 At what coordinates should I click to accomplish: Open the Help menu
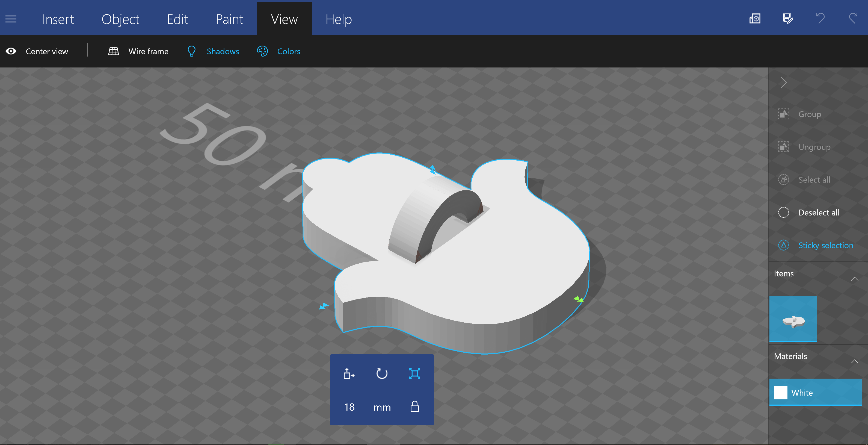tap(338, 19)
